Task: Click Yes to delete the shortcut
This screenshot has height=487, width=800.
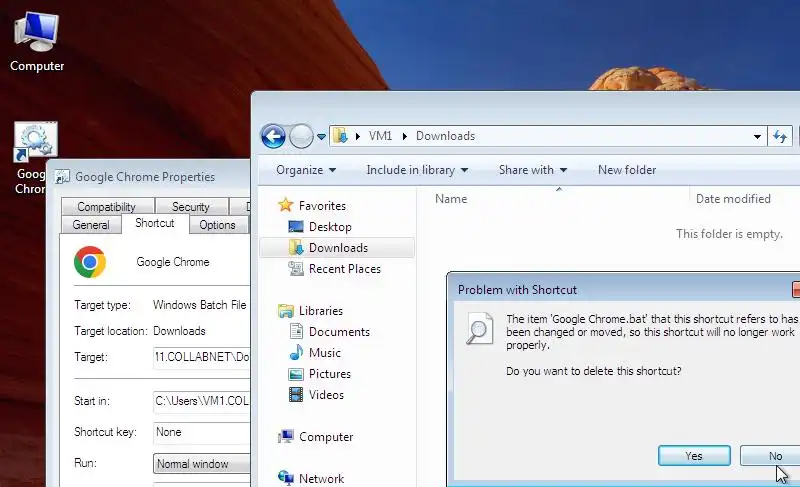Action: [694, 456]
